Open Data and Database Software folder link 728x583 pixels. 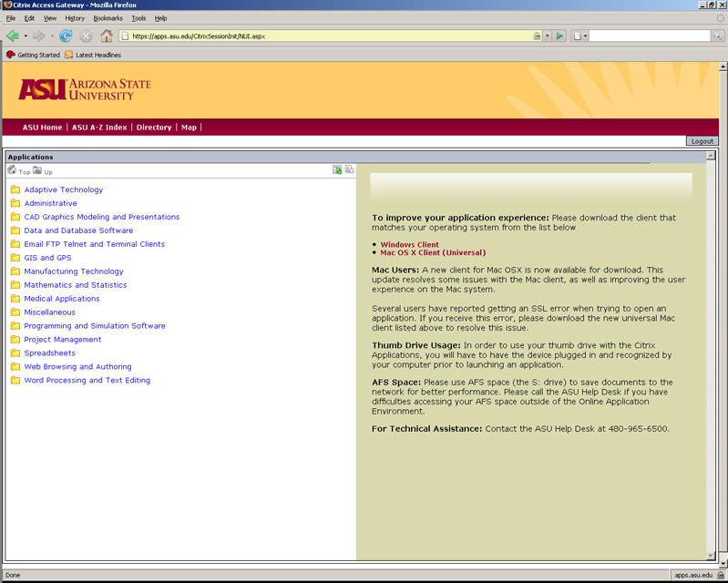click(78, 230)
